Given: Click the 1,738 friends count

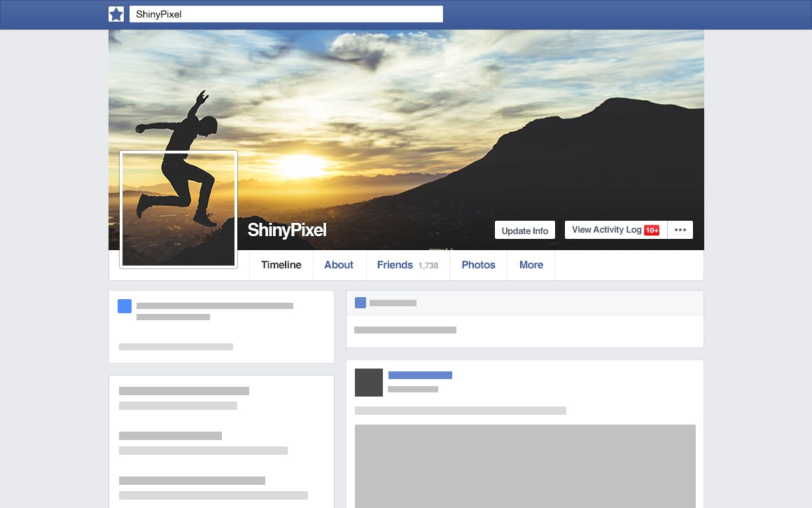Looking at the screenshot, I should pos(428,266).
